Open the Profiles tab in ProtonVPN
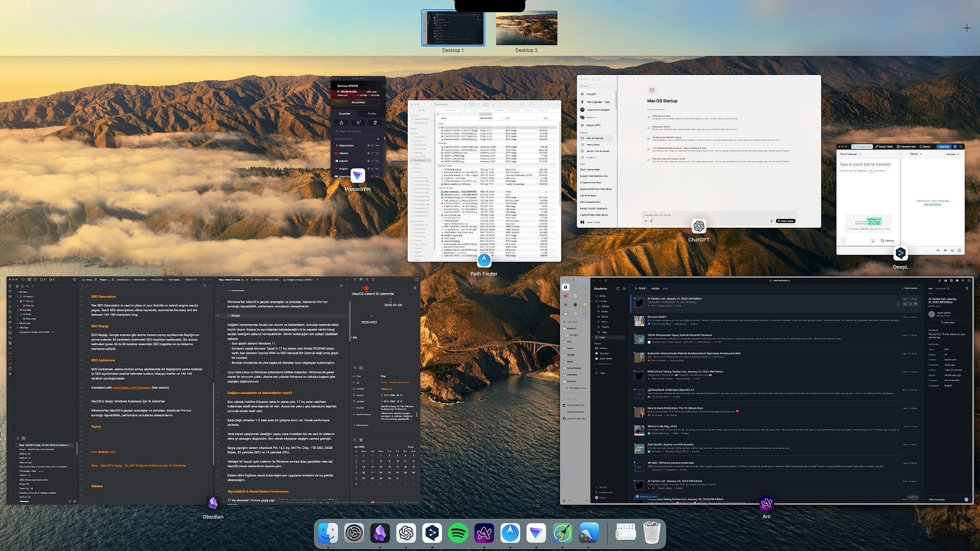The width and height of the screenshot is (980, 551). (372, 114)
